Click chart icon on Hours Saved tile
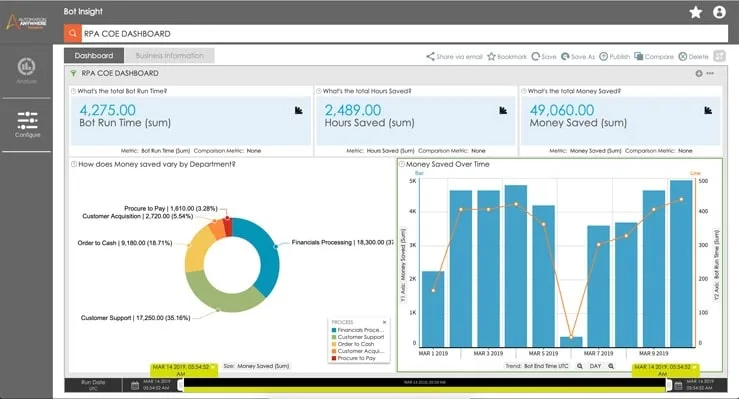Image resolution: width=739 pixels, height=399 pixels. 503,110
